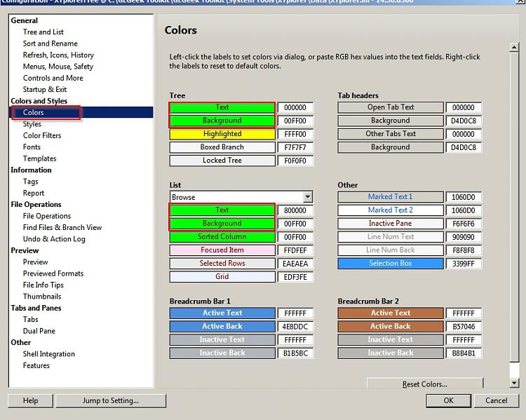Click the Grid color label
Viewport: 526px width, 420px height.
coord(222,277)
